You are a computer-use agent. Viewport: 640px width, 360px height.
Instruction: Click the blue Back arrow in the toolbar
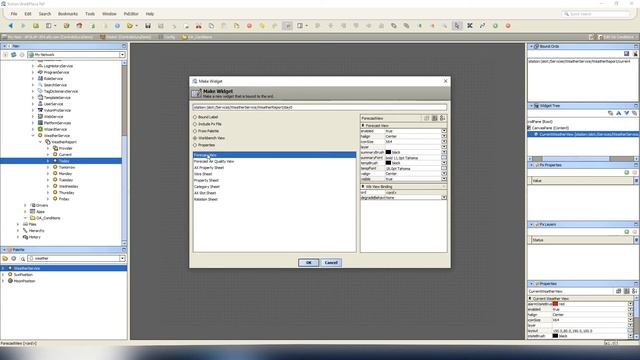coord(11,26)
